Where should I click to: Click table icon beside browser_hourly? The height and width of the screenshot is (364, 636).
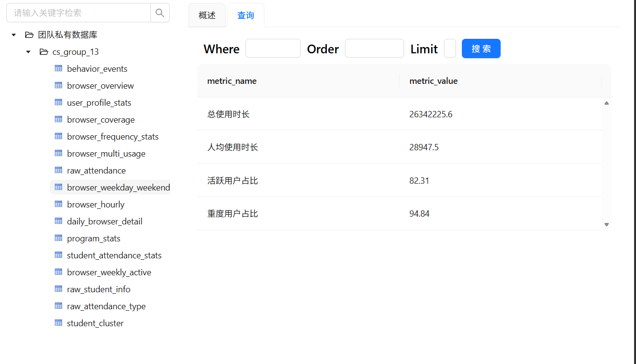pyautogui.click(x=58, y=204)
